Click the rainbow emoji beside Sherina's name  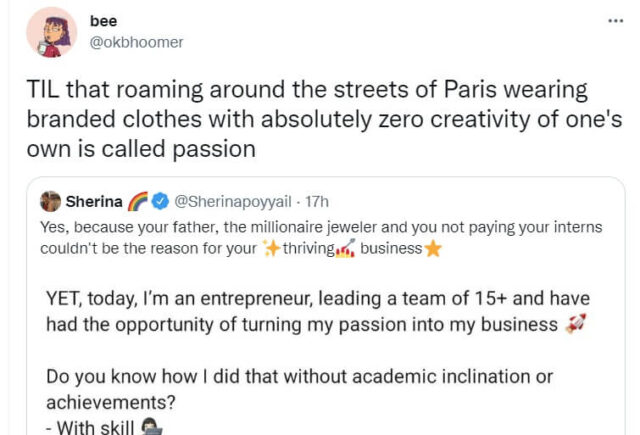(x=136, y=201)
